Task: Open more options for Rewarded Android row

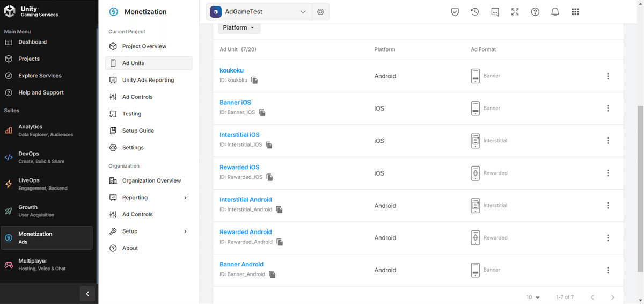Action: (608, 238)
